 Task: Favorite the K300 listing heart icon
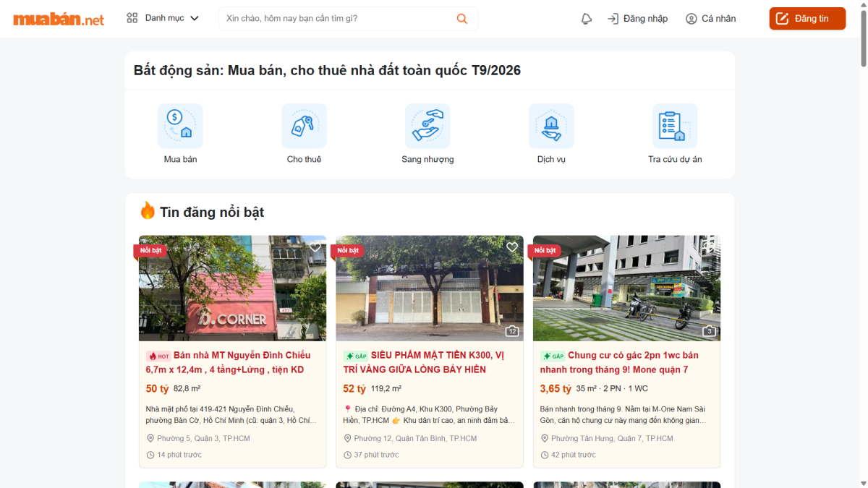coord(512,247)
